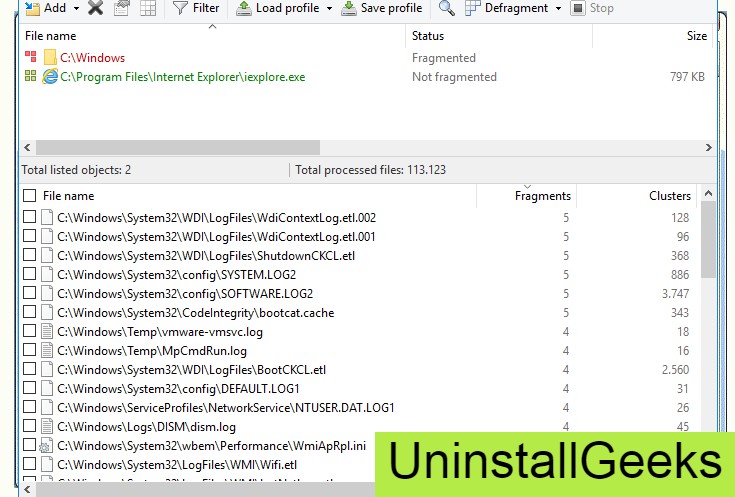
Task: Sort top list by Status header
Action: point(428,36)
